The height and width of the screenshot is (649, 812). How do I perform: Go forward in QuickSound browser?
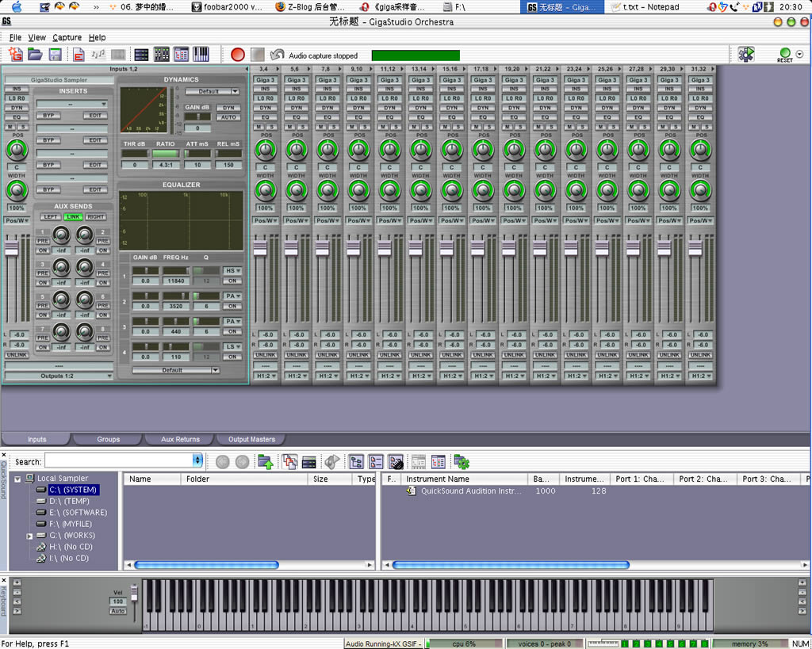point(242,462)
